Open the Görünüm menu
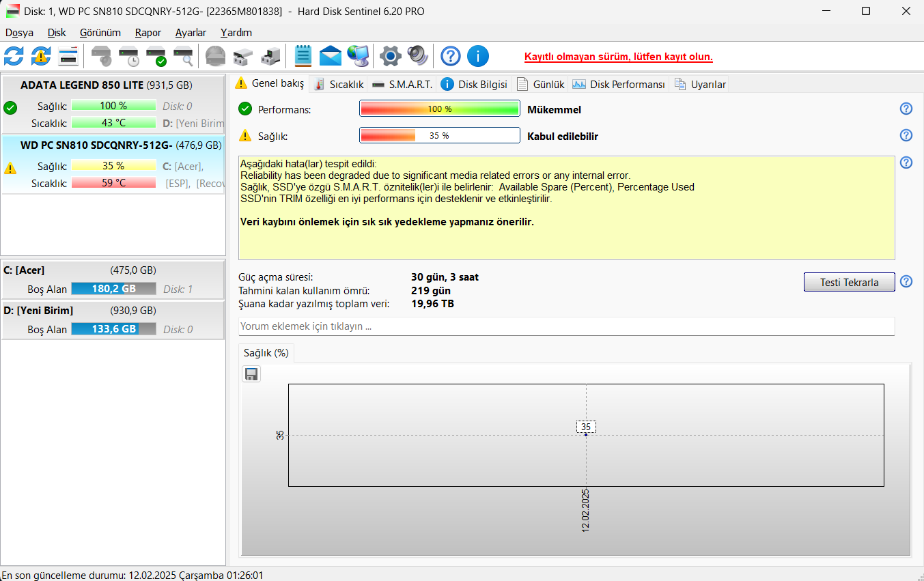The image size is (924, 581). [100, 33]
